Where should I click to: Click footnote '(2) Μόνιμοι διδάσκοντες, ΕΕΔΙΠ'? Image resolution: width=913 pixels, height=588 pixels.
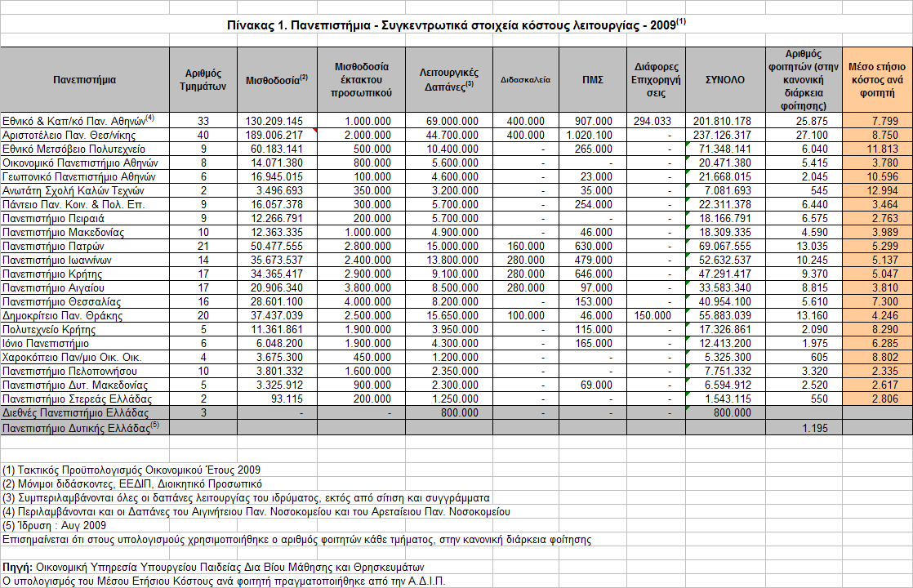coord(132,484)
